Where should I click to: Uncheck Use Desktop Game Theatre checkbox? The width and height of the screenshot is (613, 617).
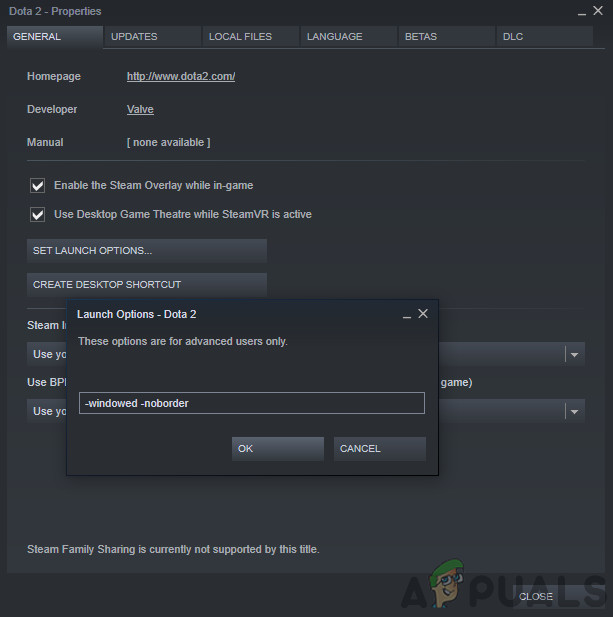pyautogui.click(x=37, y=214)
